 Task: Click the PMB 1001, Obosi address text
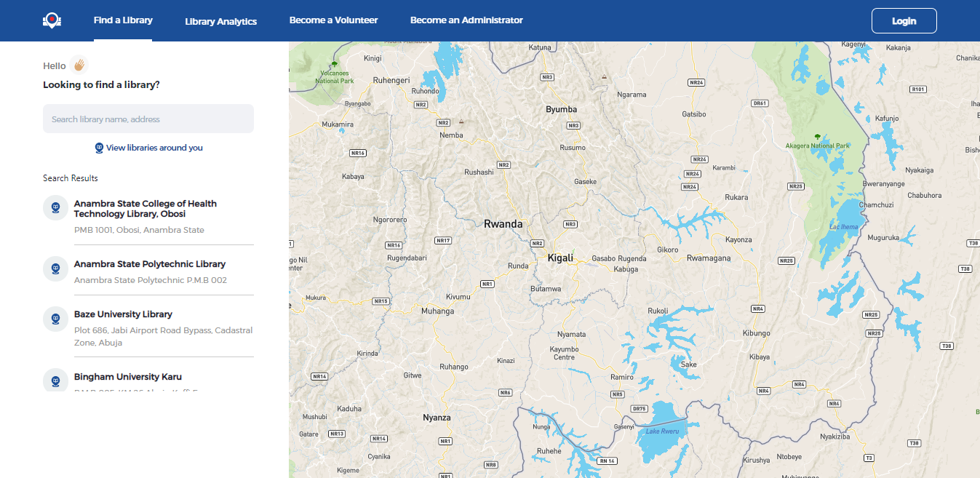point(139,230)
